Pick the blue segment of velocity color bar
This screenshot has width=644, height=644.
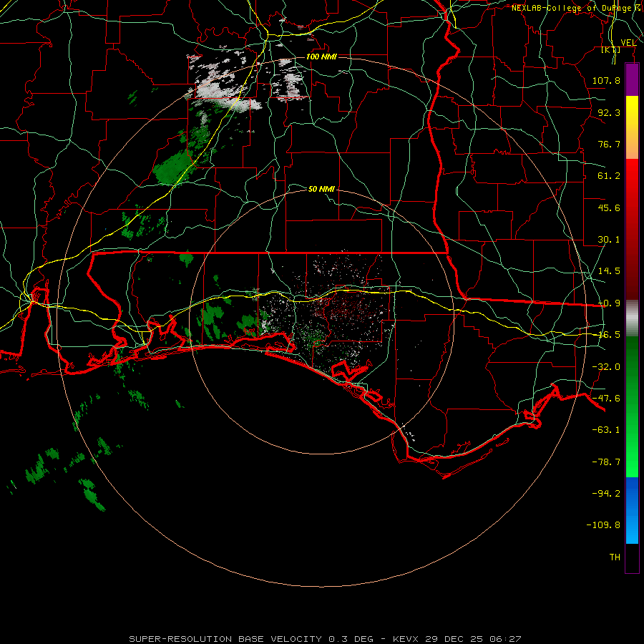[x=632, y=510]
